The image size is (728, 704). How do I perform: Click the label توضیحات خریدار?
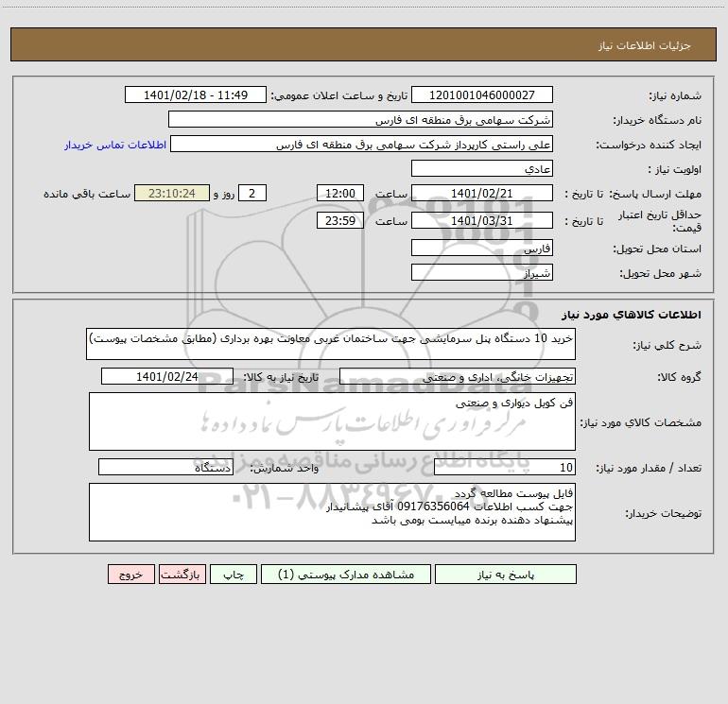[x=663, y=514]
